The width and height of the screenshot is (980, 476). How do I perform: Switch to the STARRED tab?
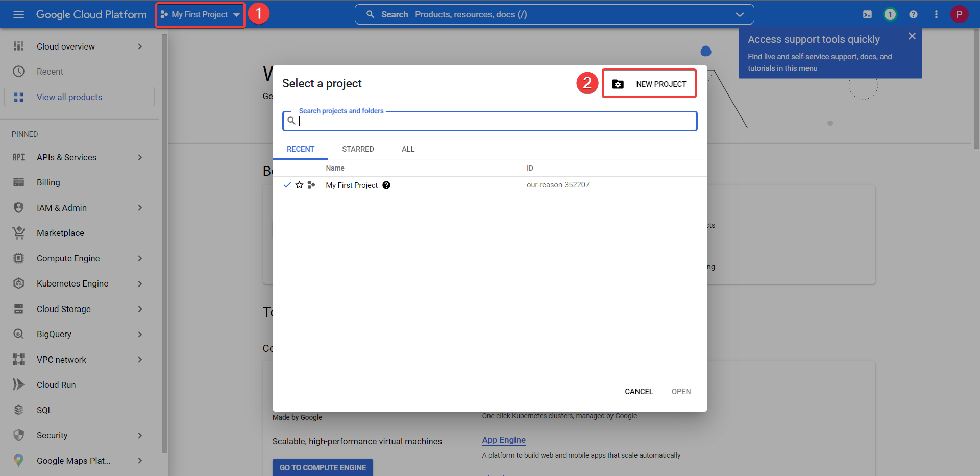358,149
